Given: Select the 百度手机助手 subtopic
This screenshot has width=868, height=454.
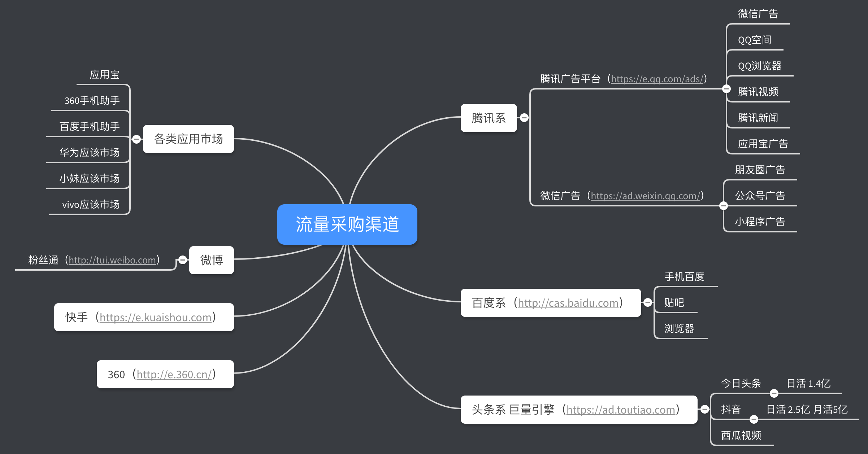Looking at the screenshot, I should pyautogui.click(x=90, y=127).
